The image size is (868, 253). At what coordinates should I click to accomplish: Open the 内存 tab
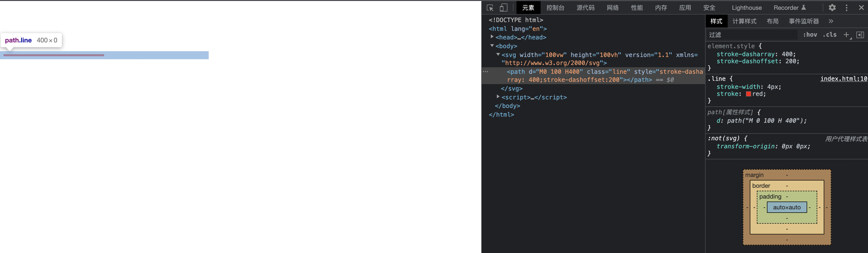tap(661, 8)
